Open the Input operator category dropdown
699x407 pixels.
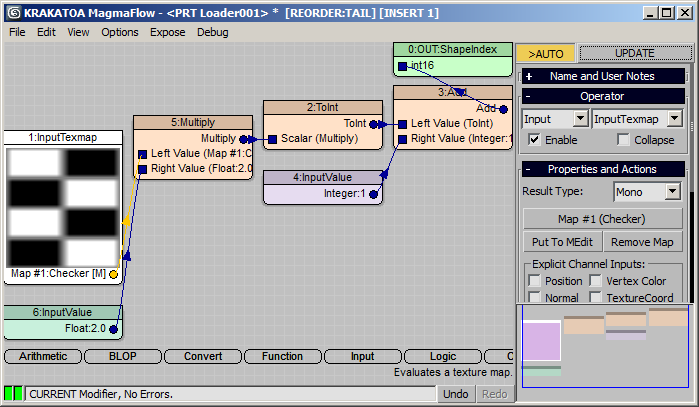580,119
